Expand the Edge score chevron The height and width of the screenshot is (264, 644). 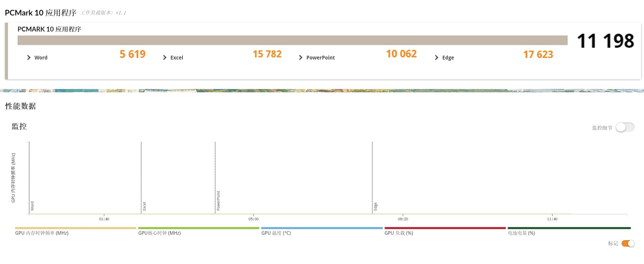[436, 57]
